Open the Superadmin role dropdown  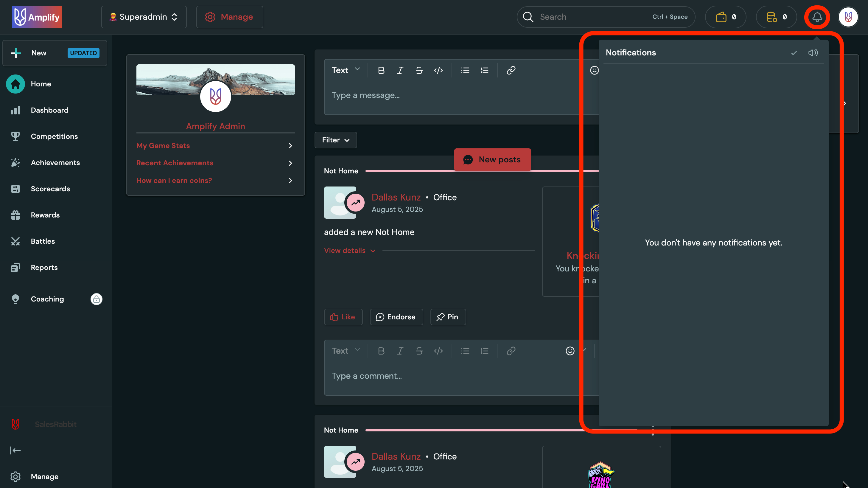pos(144,16)
